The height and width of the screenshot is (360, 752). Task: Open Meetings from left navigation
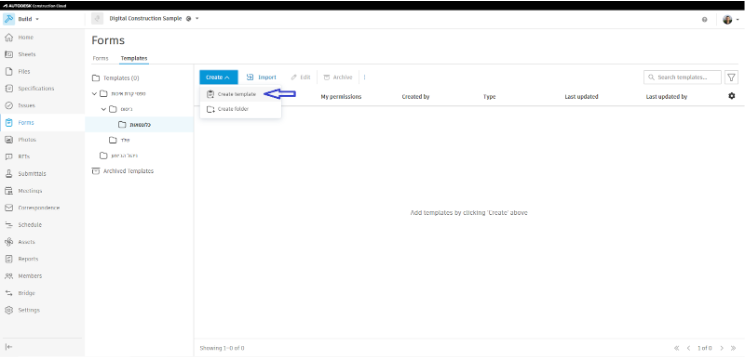[30, 191]
